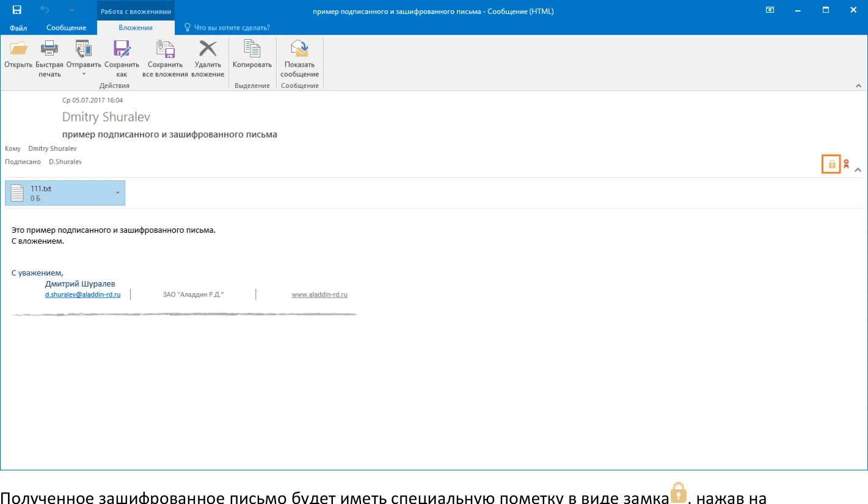The image size is (868, 504).
Task: Open the Файл menu tab
Action: tap(18, 27)
